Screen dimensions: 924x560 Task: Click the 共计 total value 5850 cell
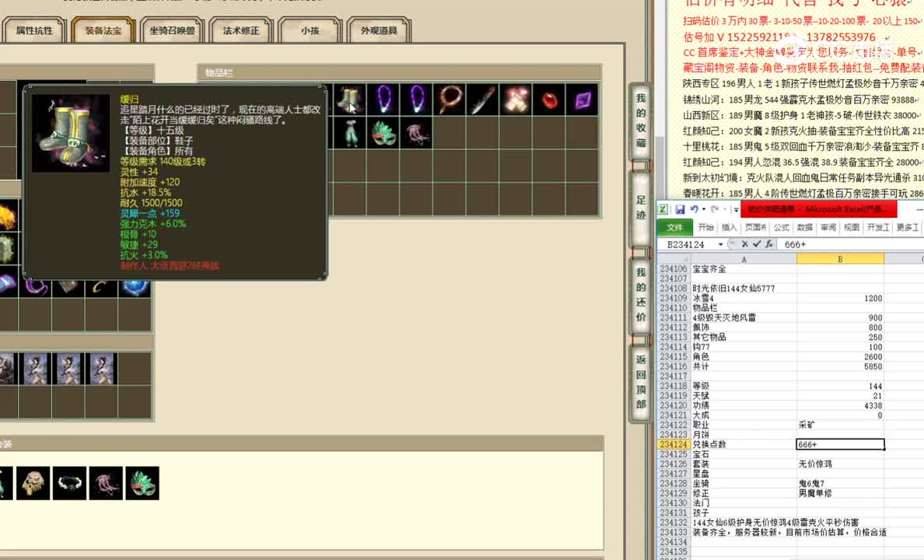pos(840,366)
